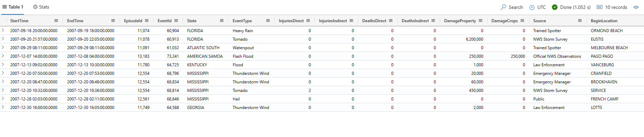Click the Search button

pos(512,7)
